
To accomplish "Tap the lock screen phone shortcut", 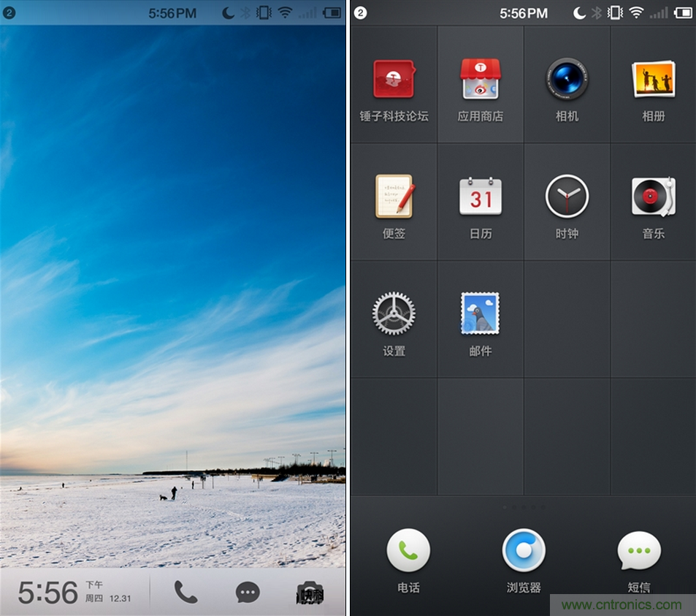I will pyautogui.click(x=186, y=592).
